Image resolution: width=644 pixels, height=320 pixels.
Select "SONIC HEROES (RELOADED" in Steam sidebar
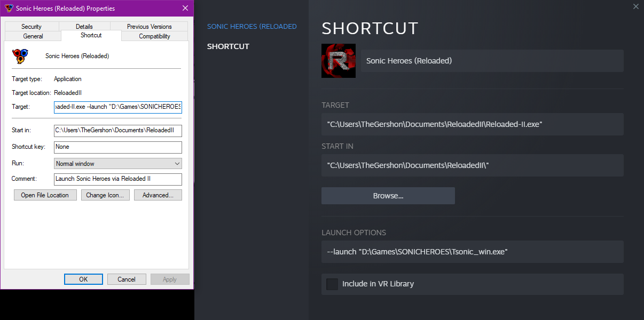(x=252, y=26)
